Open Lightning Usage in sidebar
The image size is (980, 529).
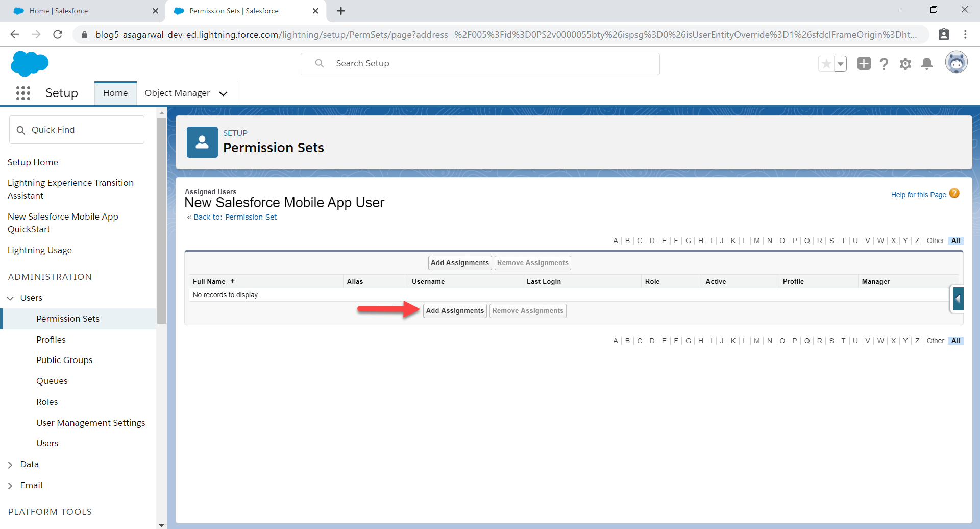[x=40, y=250]
